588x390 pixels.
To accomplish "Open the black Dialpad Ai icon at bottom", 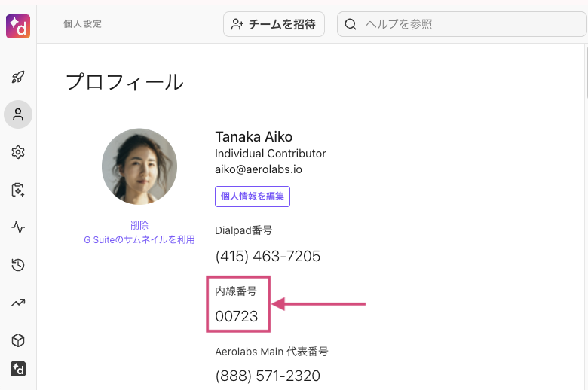I will pyautogui.click(x=18, y=369).
